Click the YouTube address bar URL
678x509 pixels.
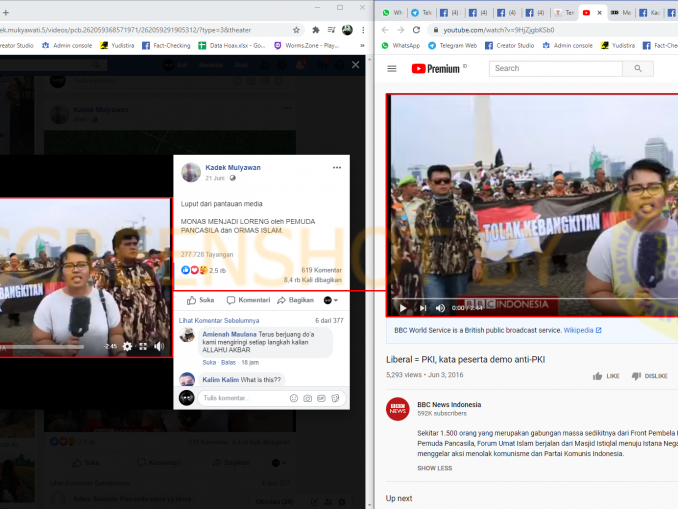click(x=499, y=30)
